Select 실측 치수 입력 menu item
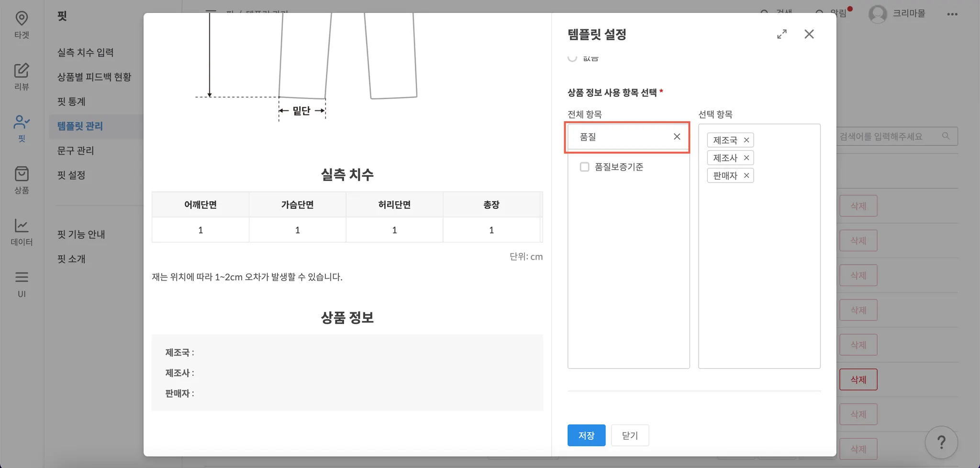Viewport: 980px width, 468px height. pyautogui.click(x=86, y=53)
